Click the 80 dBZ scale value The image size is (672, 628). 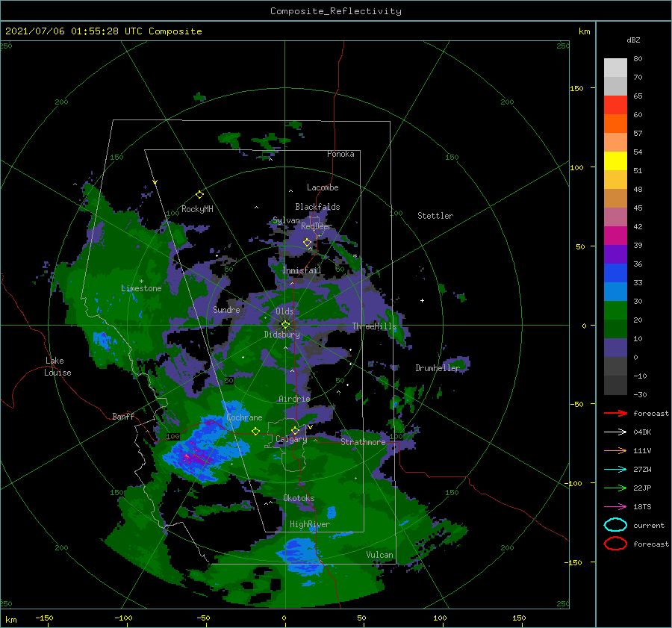(638, 58)
